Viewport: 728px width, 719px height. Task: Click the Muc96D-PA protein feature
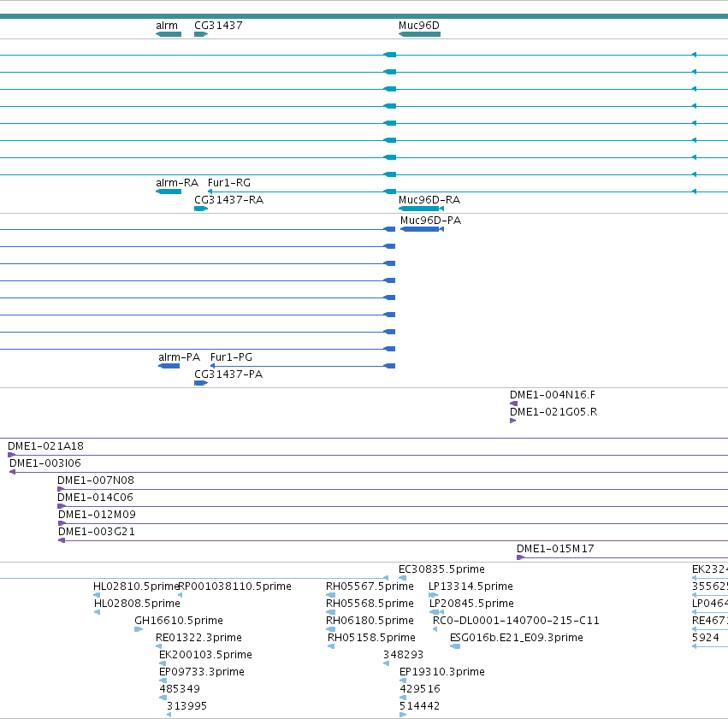tap(422, 229)
